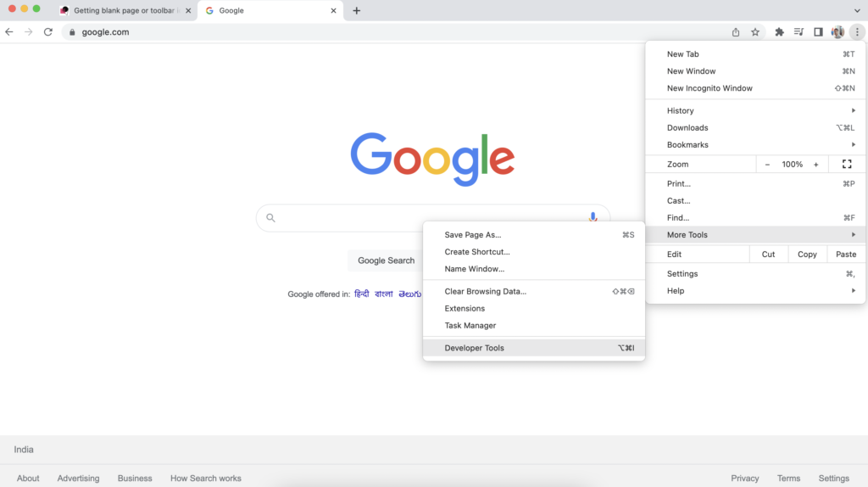
Task: Click Copy in Edit row
Action: click(x=807, y=255)
